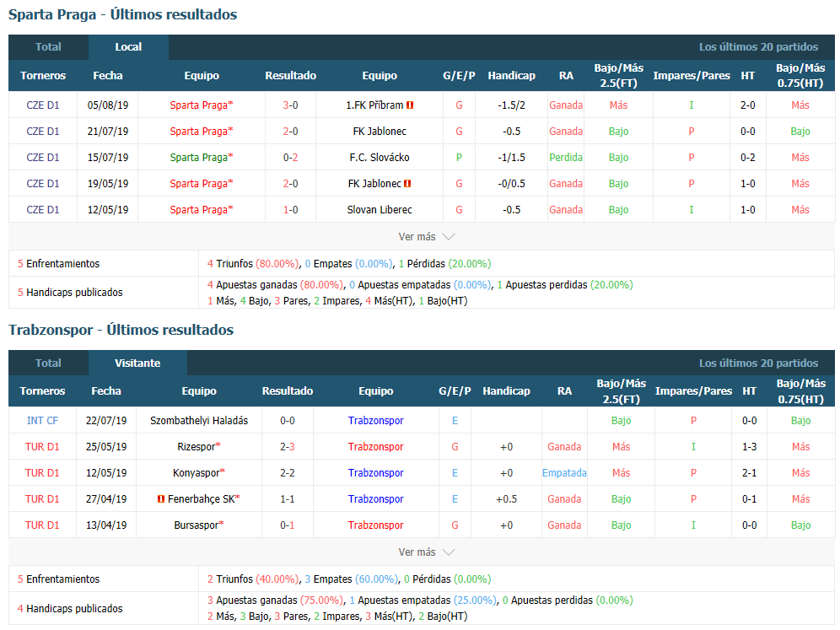The height and width of the screenshot is (630, 840).
Task: Click 4 Handicaps publicados label for Trabzonspor
Action: tap(70, 609)
